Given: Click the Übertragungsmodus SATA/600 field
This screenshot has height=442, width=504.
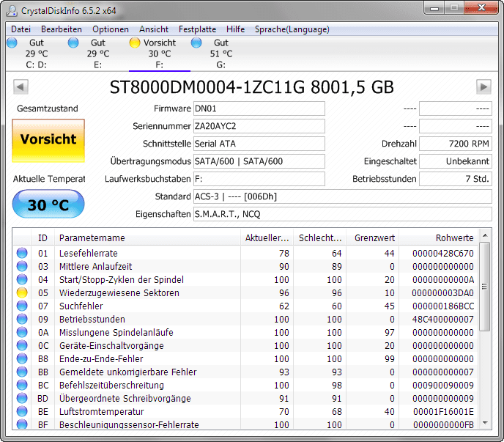Looking at the screenshot, I should coord(259,161).
